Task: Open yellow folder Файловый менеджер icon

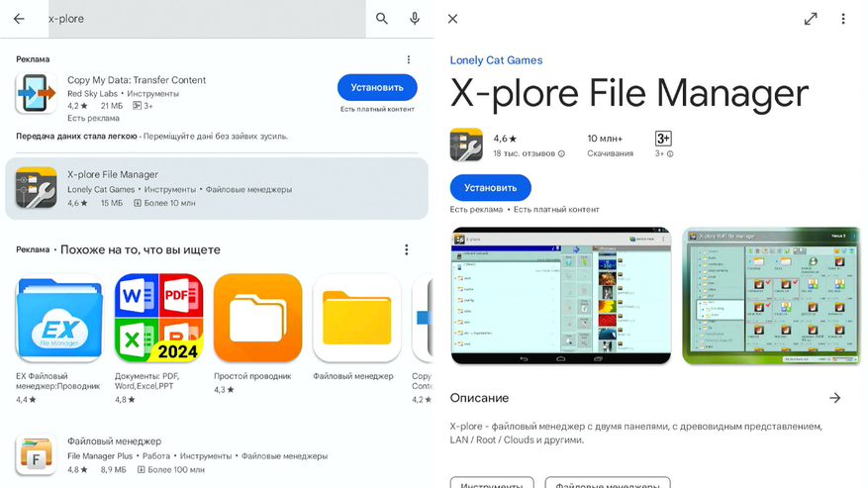Action: [357, 318]
